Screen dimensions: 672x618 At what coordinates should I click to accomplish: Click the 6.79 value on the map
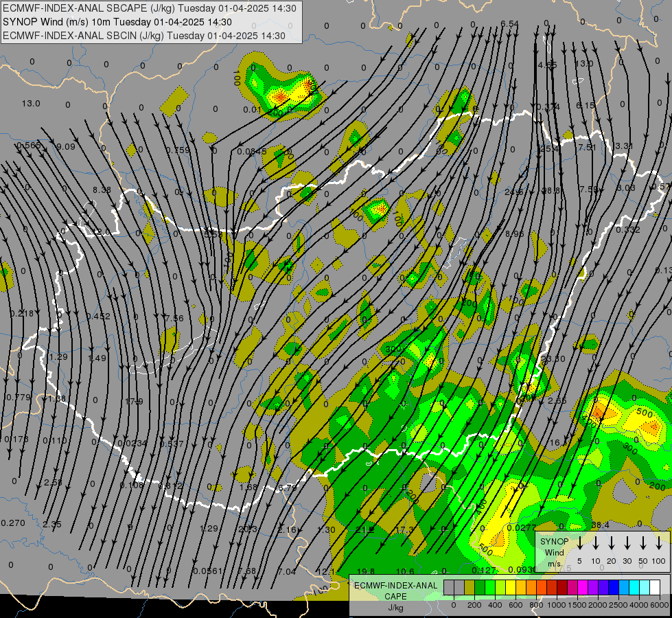point(287,488)
